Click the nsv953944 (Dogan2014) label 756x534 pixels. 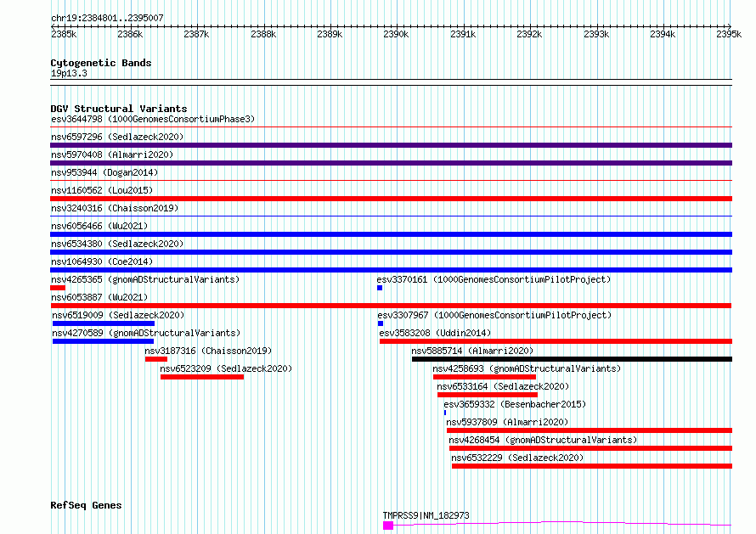[x=104, y=172]
